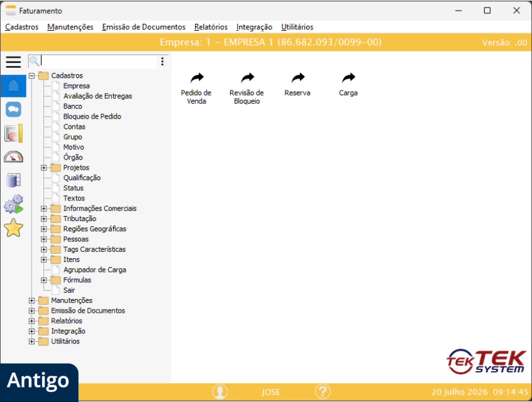Image resolution: width=532 pixels, height=402 pixels.
Task: Select Status in the tree
Action: (x=74, y=188)
